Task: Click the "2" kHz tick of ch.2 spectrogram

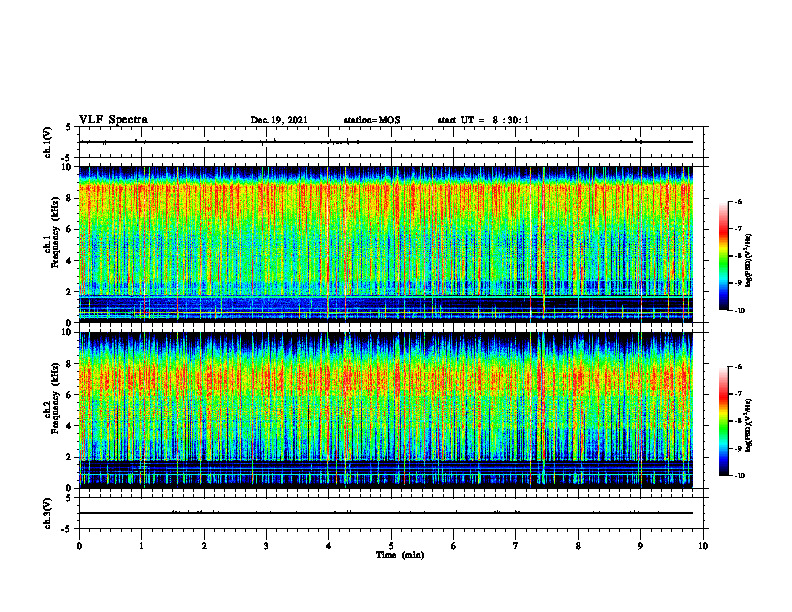Action: click(70, 457)
